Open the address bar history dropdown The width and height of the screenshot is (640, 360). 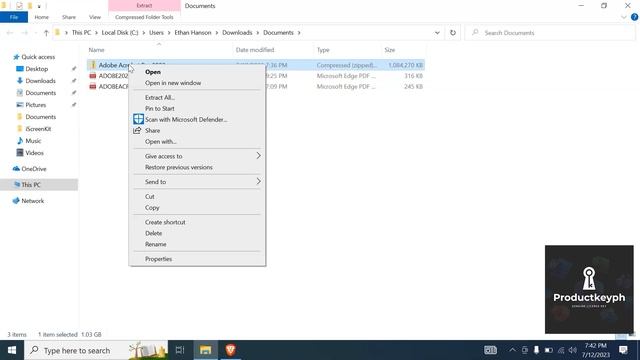click(x=437, y=33)
